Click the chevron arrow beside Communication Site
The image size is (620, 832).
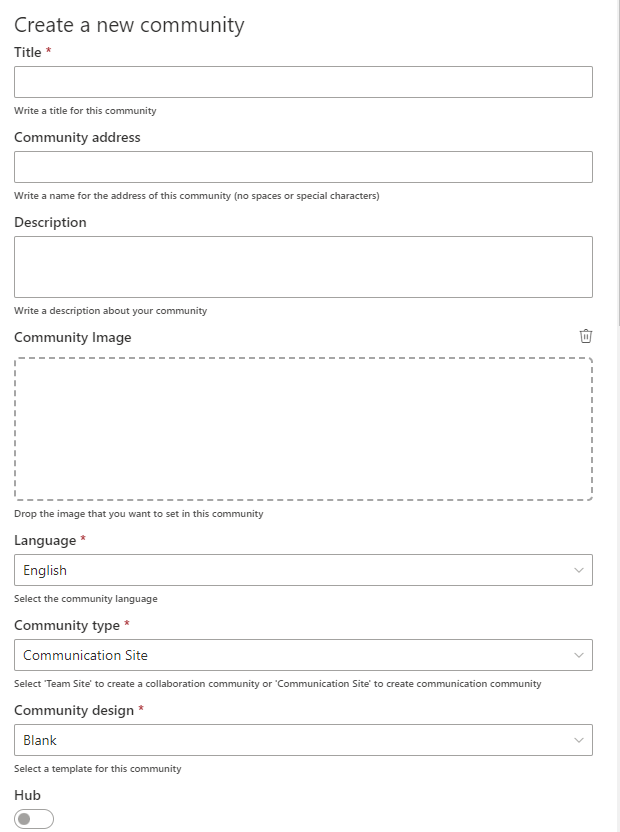point(579,655)
